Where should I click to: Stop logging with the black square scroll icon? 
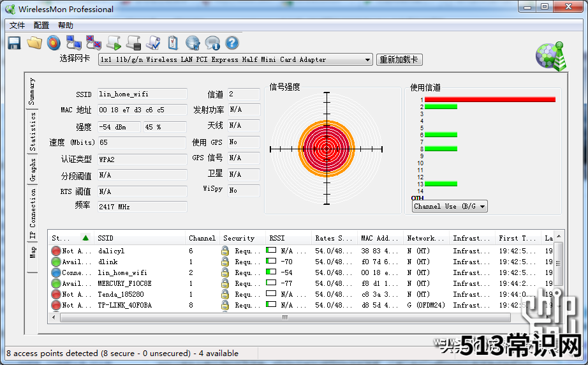[133, 43]
